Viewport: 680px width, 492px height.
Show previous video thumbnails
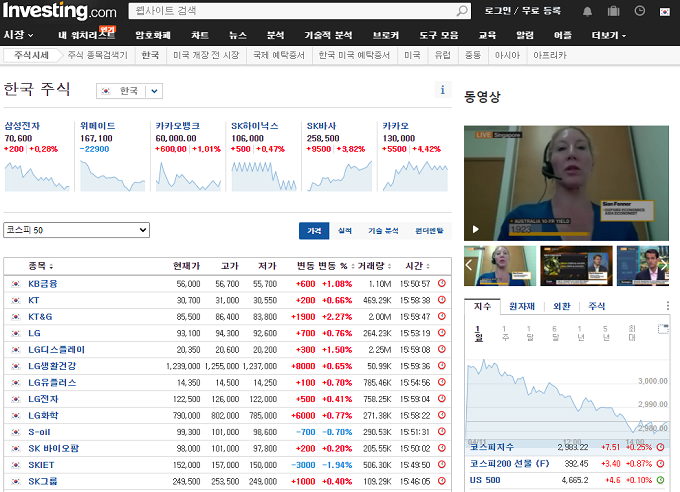[469, 265]
